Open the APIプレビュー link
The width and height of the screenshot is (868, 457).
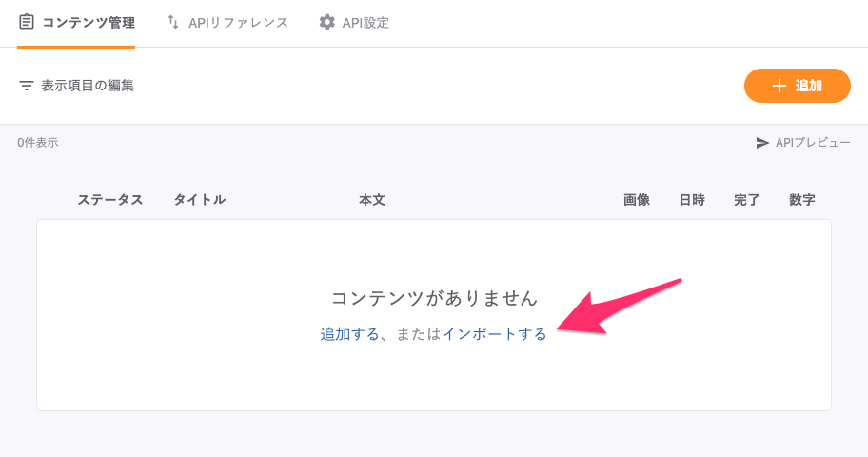coord(812,143)
